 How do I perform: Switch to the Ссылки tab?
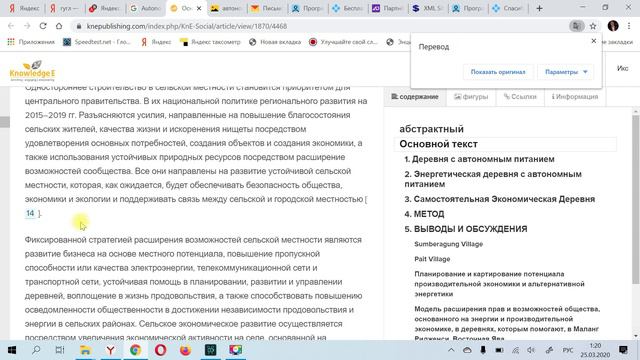point(520,97)
